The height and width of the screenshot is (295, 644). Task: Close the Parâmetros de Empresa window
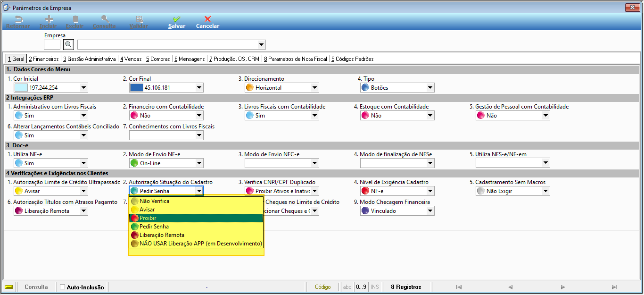632,8
